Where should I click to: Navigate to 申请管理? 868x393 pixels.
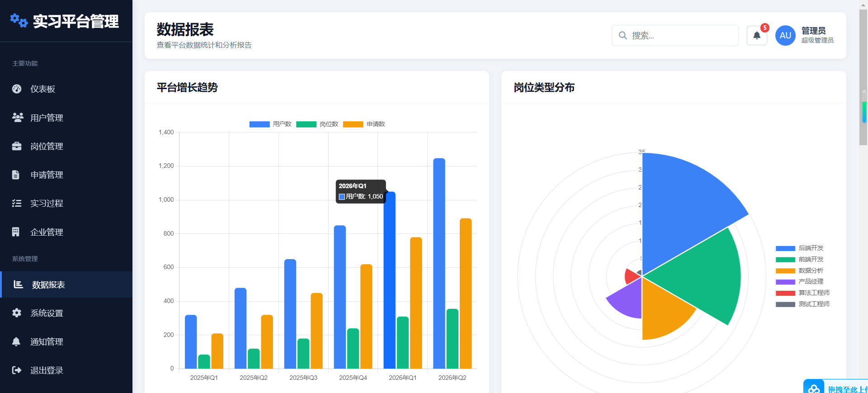[x=66, y=175]
